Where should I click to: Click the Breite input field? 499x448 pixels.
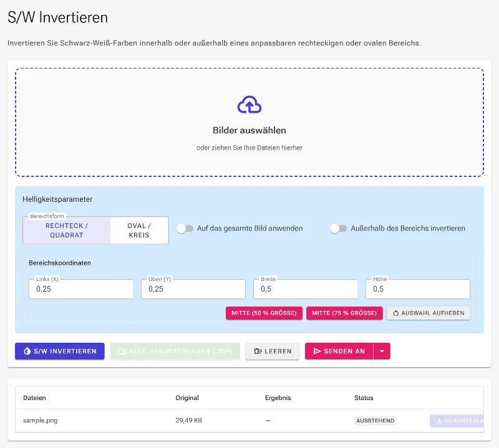point(306,289)
